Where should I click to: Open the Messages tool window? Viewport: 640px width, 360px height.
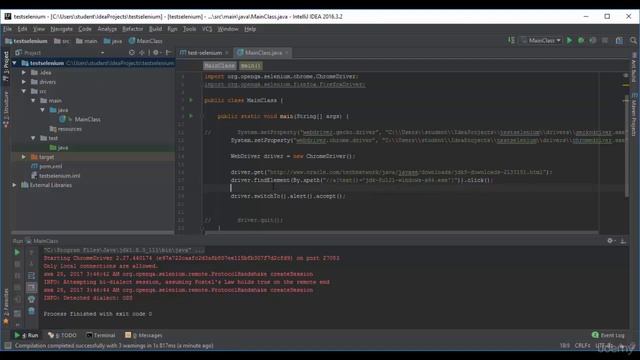click(x=144, y=335)
